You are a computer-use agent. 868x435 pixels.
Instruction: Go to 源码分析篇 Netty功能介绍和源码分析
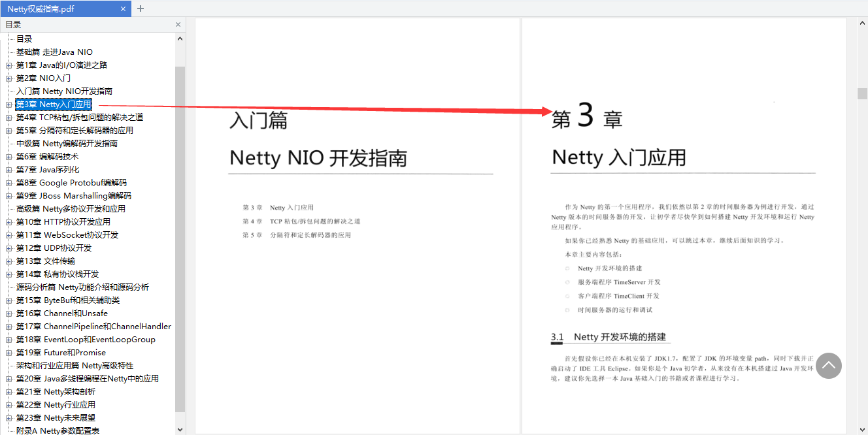coord(82,287)
